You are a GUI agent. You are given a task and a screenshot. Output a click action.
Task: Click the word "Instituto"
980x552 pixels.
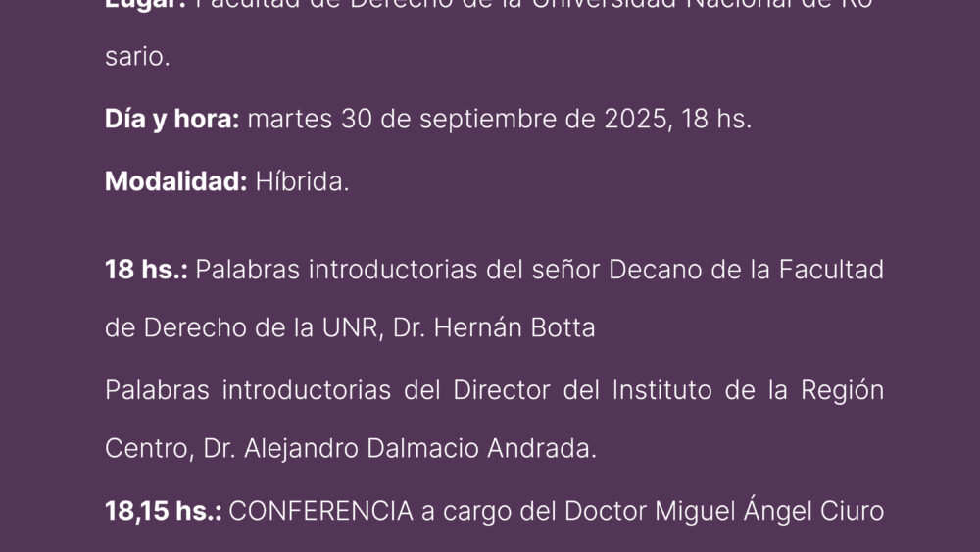pyautogui.click(x=661, y=390)
